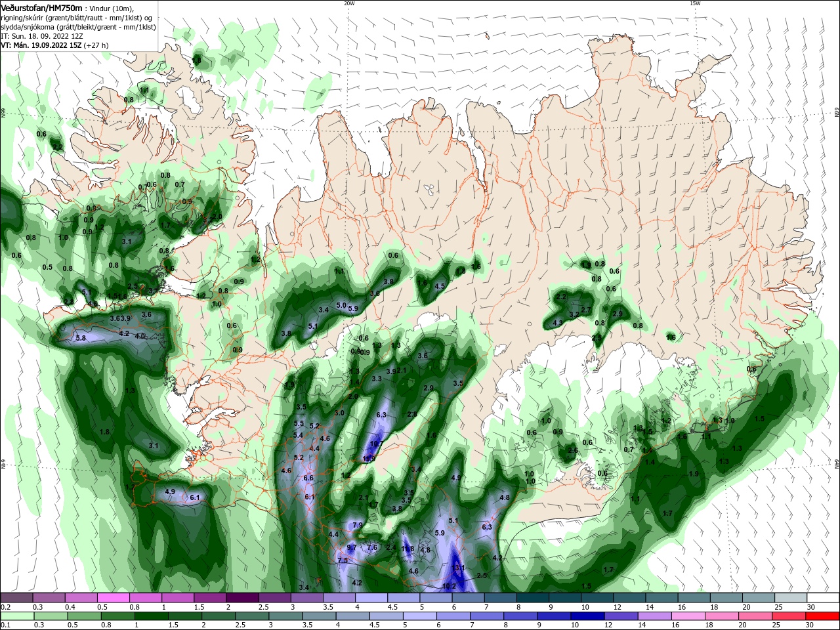Click rain legend swatch between 2.5 and 3
The image size is (840, 630).
tap(251, 616)
